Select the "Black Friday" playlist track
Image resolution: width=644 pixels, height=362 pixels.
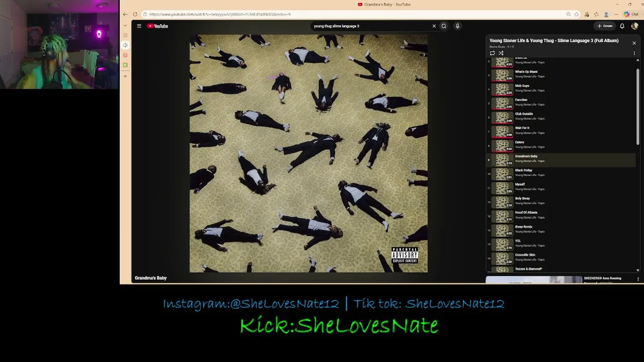561,173
